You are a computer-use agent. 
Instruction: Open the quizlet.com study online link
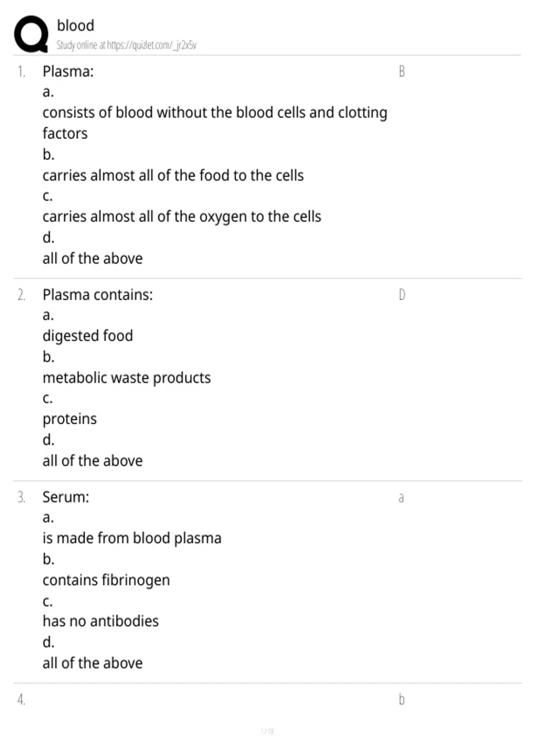[126, 45]
